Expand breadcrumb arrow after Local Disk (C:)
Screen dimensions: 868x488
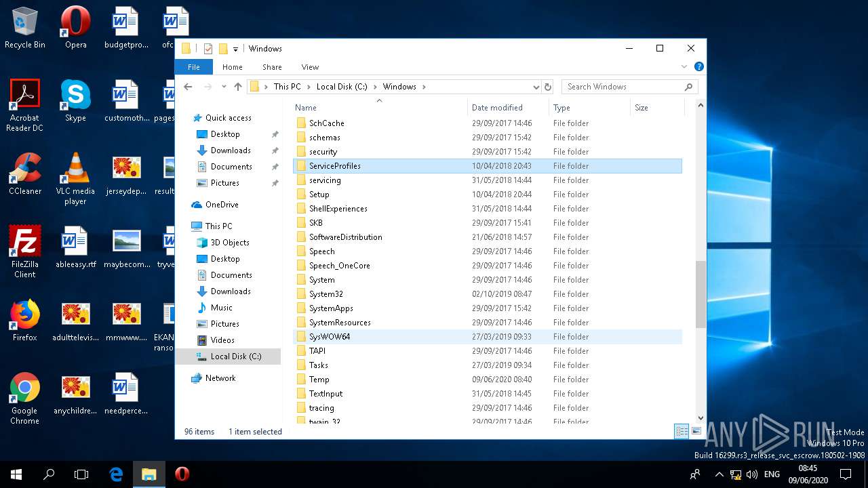[375, 87]
